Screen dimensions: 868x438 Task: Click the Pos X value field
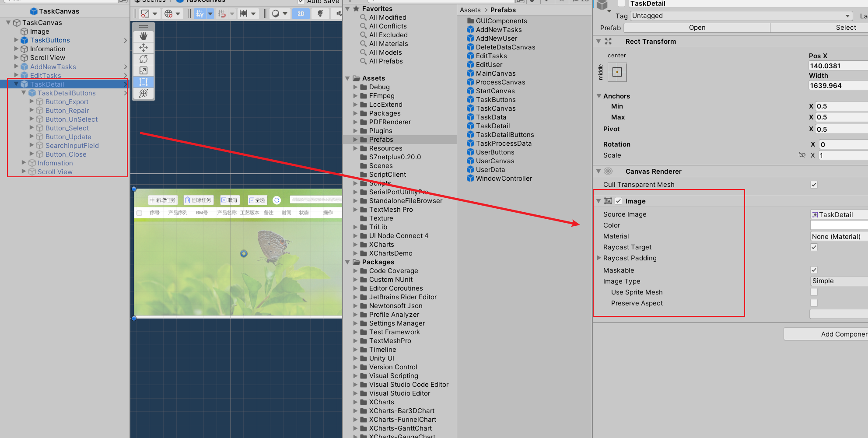pyautogui.click(x=838, y=66)
